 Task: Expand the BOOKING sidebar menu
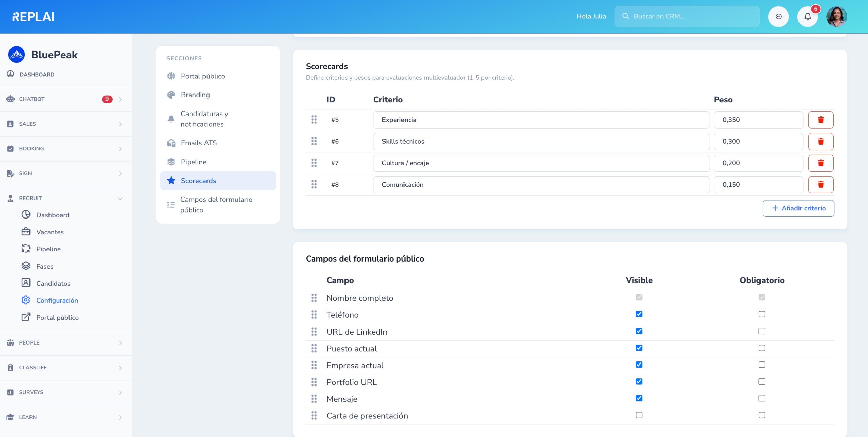click(x=66, y=149)
